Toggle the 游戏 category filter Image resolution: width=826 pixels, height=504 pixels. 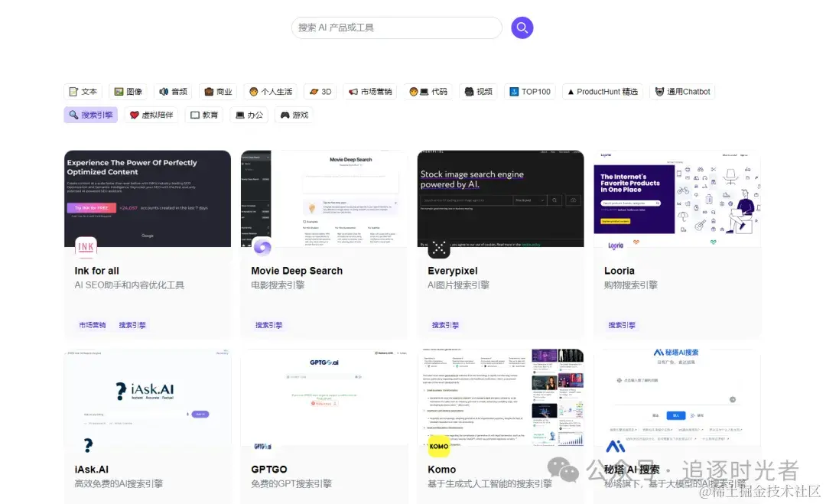[x=294, y=115]
